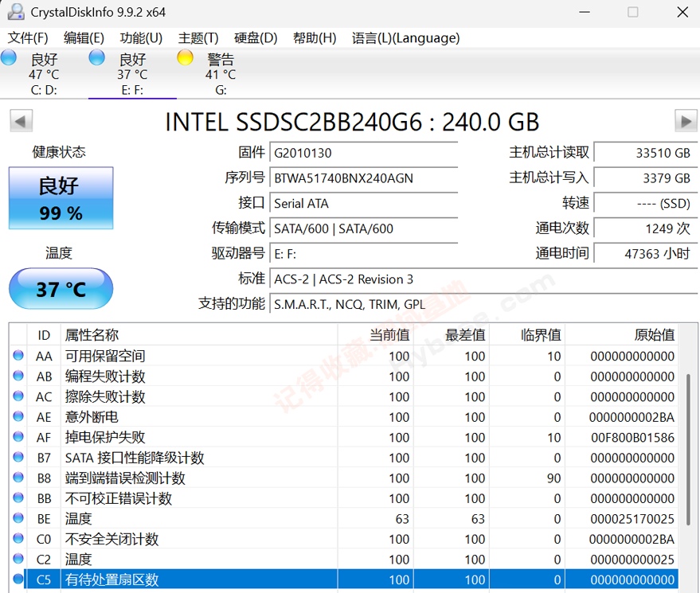Go to next disk with right arrow
This screenshot has width=700, height=593.
(x=686, y=121)
